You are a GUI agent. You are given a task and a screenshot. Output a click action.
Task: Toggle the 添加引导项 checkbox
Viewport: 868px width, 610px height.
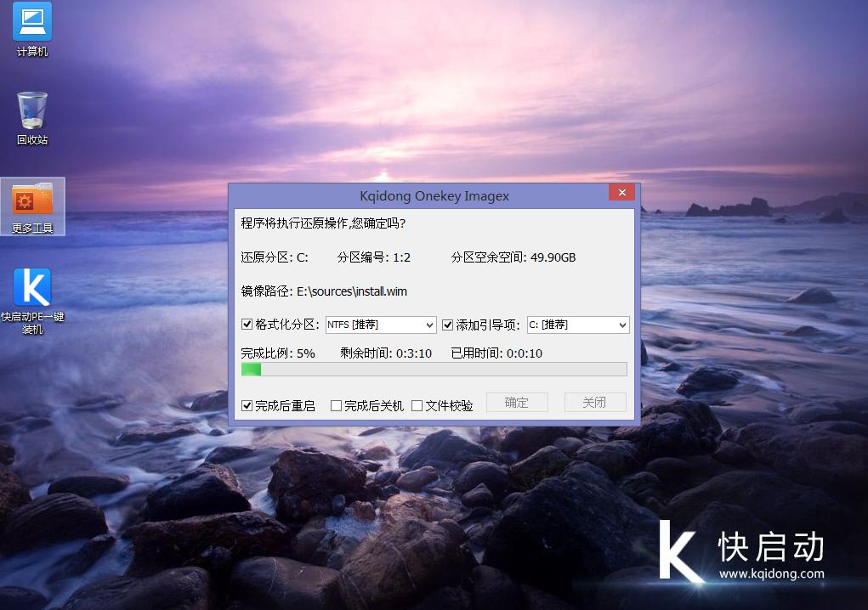point(447,325)
